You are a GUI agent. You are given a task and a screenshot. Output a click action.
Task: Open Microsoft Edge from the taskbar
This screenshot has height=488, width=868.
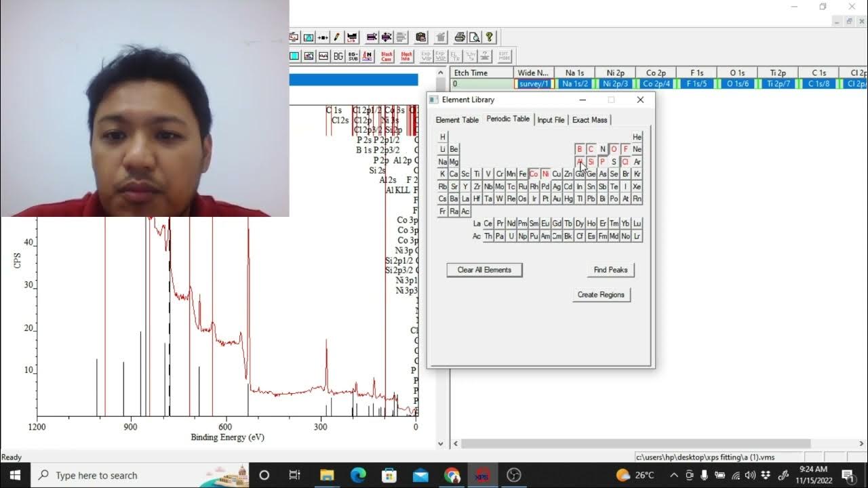[x=358, y=475]
